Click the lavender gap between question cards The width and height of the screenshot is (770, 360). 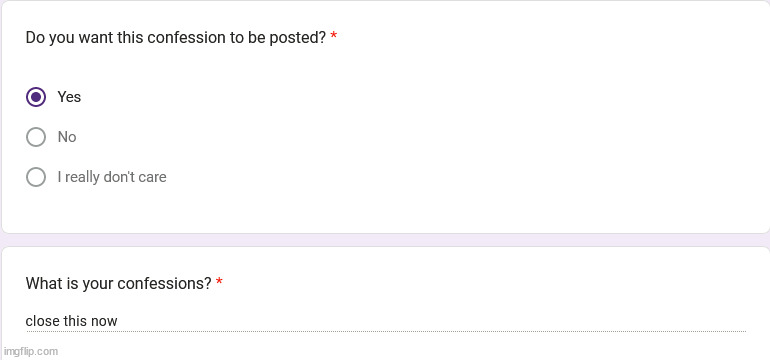(x=385, y=240)
